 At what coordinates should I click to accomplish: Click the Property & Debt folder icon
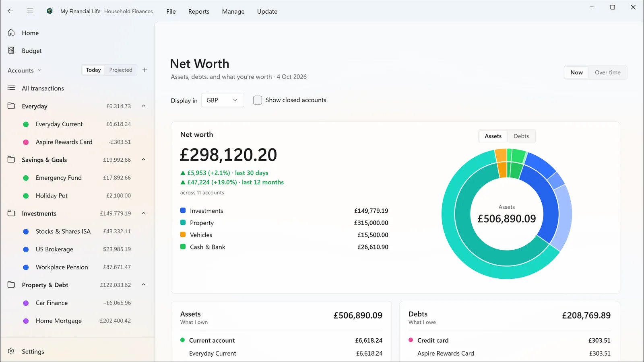point(11,285)
